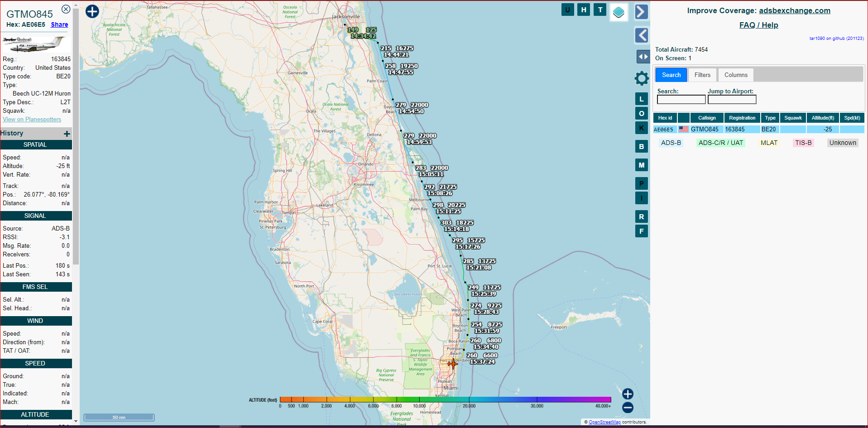Click the MLAT legend label
Image resolution: width=868 pixels, height=428 pixels.
(x=769, y=143)
